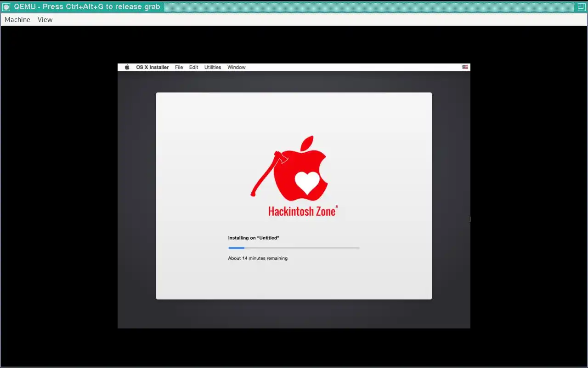Click the 'Hackintosh Zone' red title text
Image resolution: width=588 pixels, height=368 pixels.
[x=303, y=211]
